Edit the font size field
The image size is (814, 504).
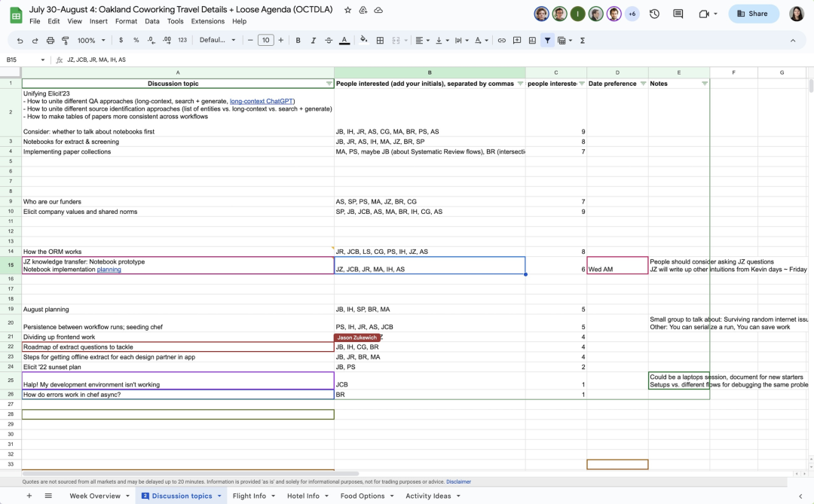(266, 41)
